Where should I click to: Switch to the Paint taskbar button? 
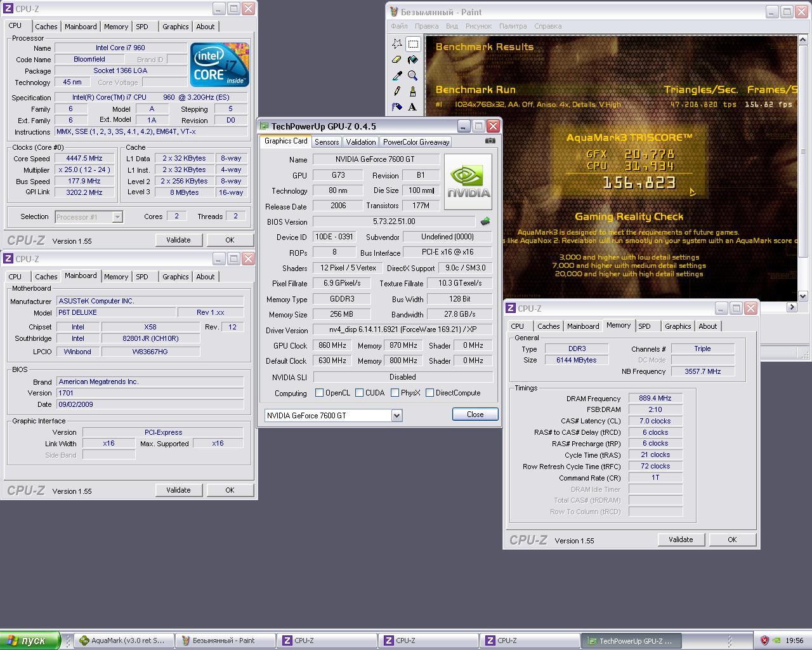coord(225,640)
